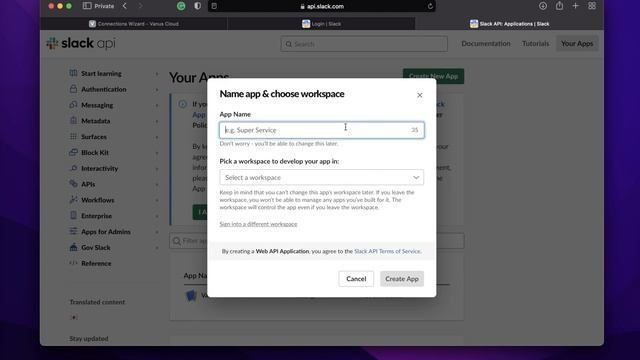This screenshot has height=360, width=640.
Task: Open Slack API Terms of Service link
Action: click(x=387, y=251)
